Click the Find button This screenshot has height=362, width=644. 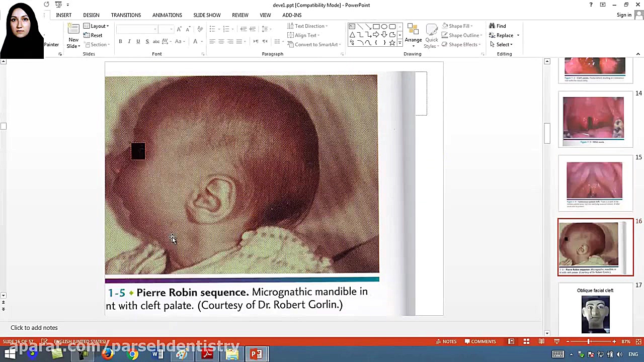pos(497,26)
